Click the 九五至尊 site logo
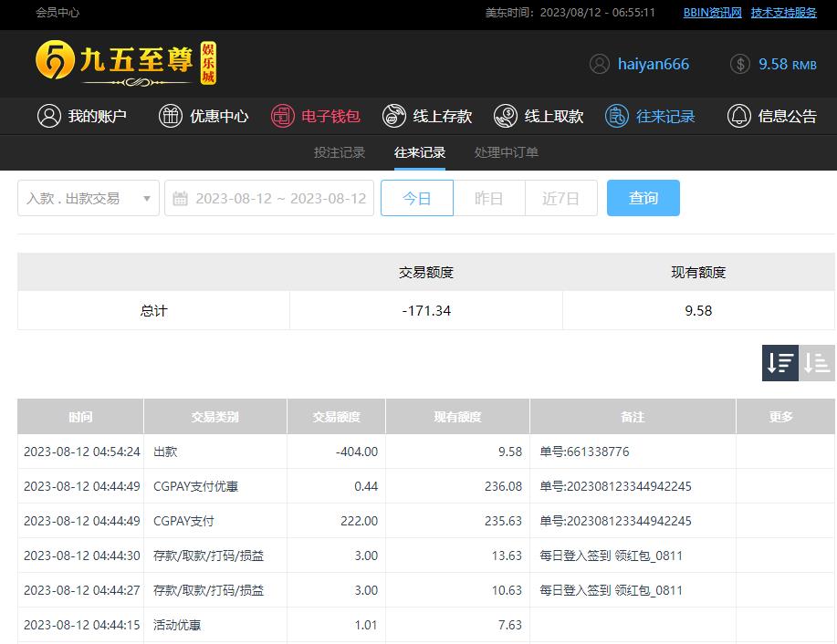837x644 pixels. (126, 64)
